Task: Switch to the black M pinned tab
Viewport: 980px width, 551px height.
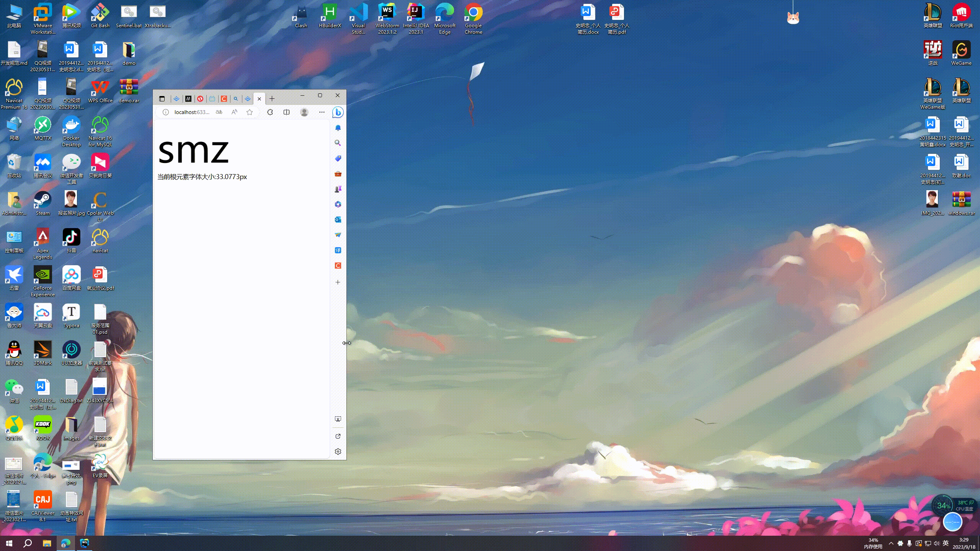Action: coord(188,99)
